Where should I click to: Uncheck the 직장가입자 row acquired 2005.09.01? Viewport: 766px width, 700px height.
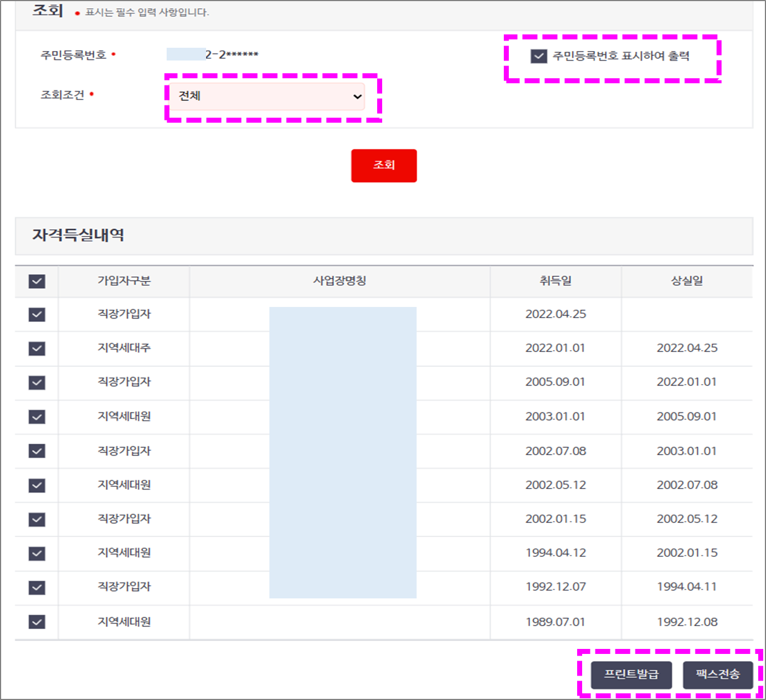[x=36, y=382]
